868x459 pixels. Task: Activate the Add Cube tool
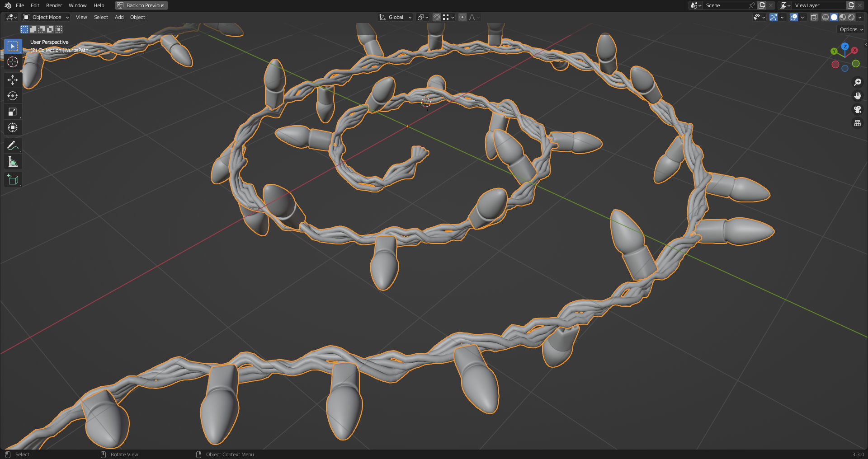pyautogui.click(x=13, y=179)
